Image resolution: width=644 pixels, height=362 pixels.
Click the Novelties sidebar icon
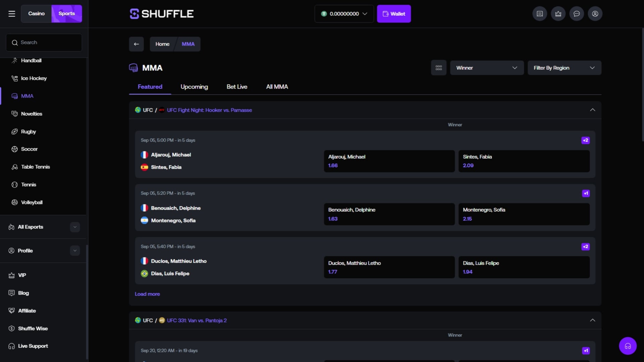(x=14, y=114)
